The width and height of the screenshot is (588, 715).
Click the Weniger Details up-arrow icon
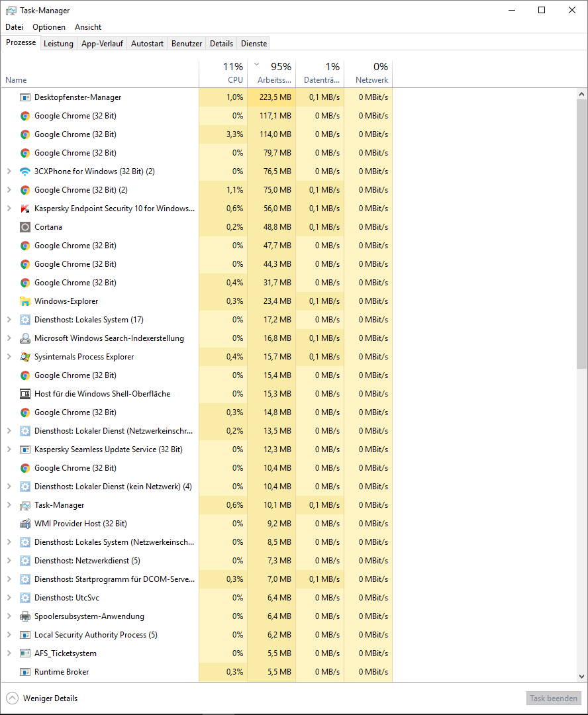pos(13,698)
